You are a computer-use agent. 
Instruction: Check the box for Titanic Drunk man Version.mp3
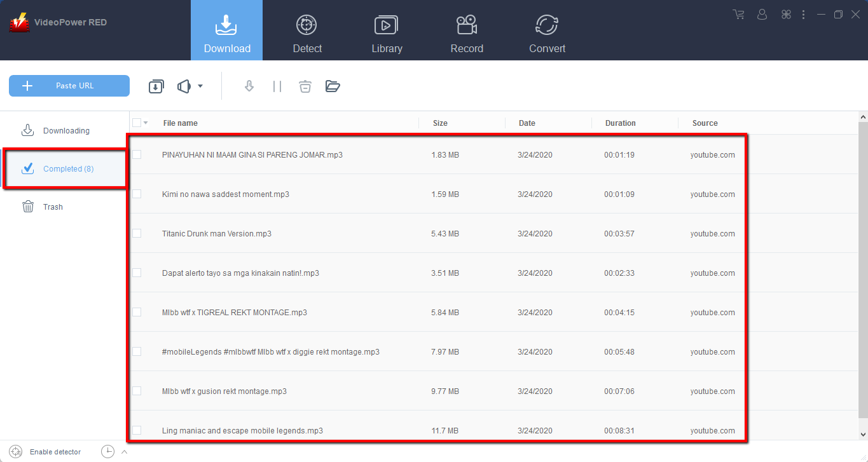(x=137, y=233)
